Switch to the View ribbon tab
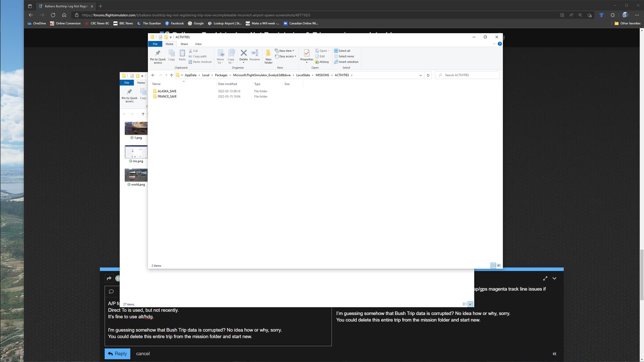Image resolution: width=644 pixels, height=362 pixels. coord(198,44)
